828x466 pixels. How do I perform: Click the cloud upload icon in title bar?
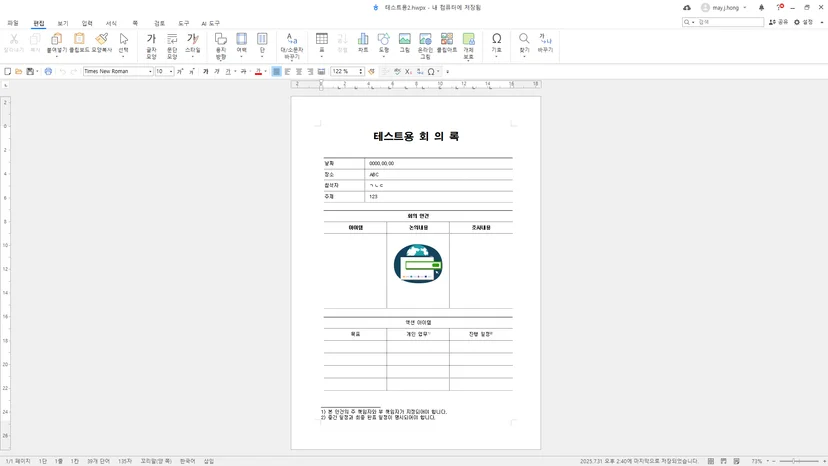click(686, 7)
